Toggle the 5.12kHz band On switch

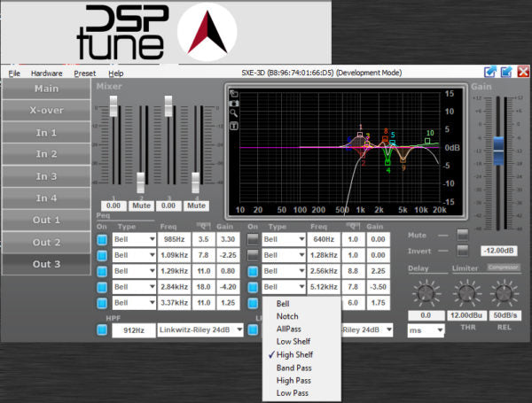tap(253, 288)
